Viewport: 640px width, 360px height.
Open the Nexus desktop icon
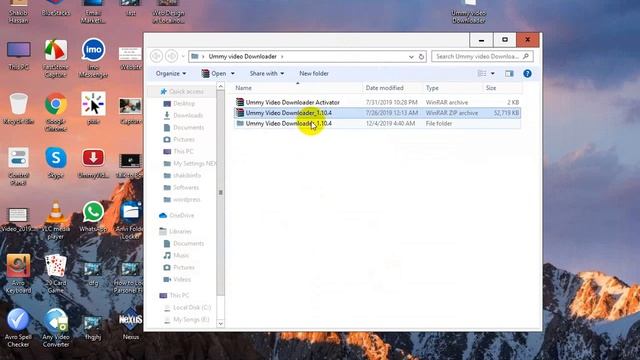[x=131, y=324]
